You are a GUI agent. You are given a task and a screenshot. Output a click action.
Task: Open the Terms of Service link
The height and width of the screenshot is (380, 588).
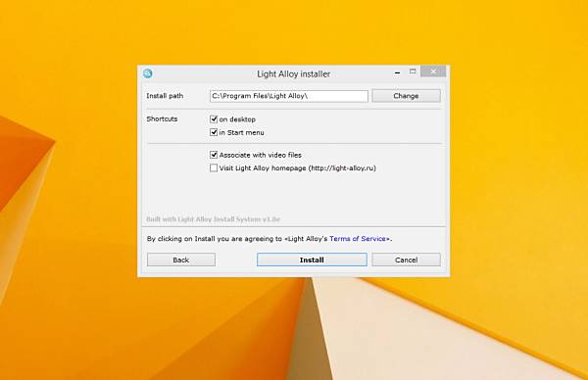(358, 239)
